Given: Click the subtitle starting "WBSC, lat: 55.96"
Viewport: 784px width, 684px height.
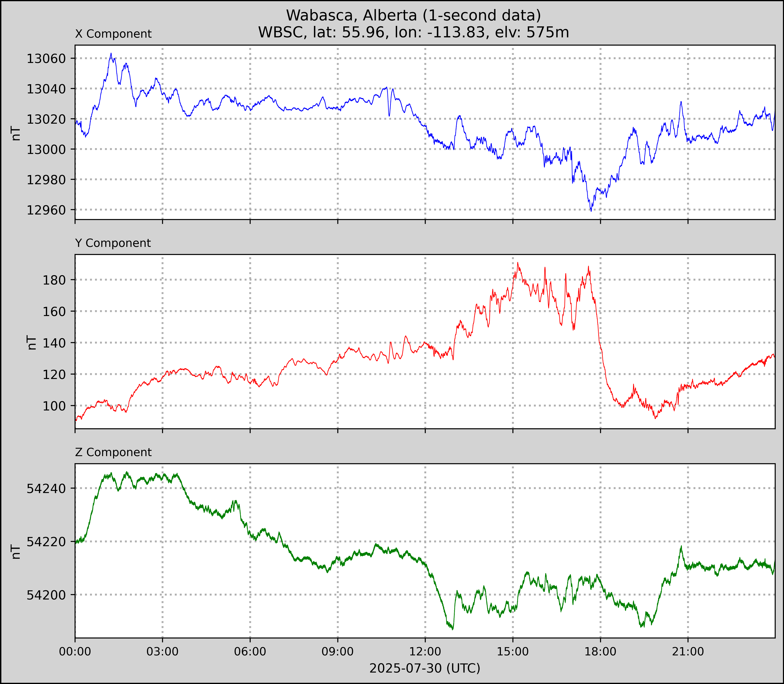Looking at the screenshot, I should pyautogui.click(x=414, y=32).
